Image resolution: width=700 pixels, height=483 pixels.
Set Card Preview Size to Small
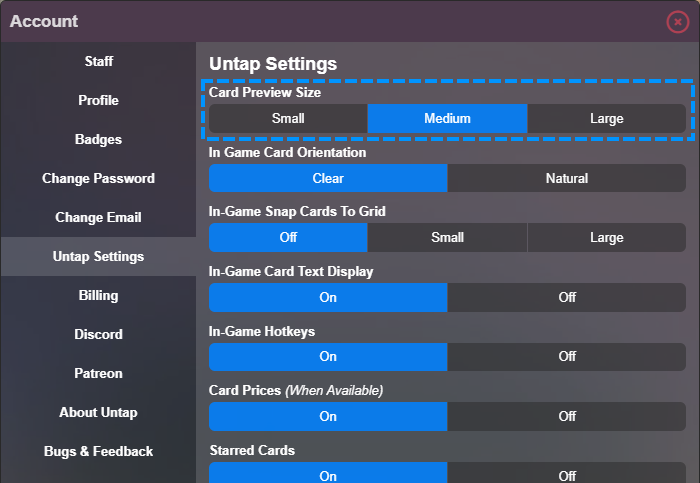288,118
